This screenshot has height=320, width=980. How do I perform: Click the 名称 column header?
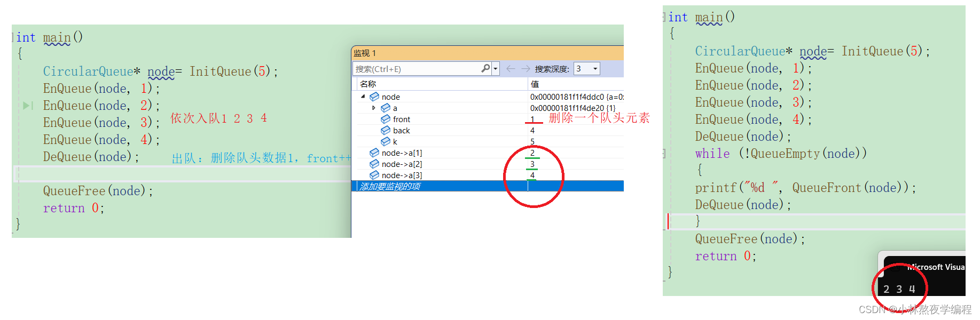[368, 84]
